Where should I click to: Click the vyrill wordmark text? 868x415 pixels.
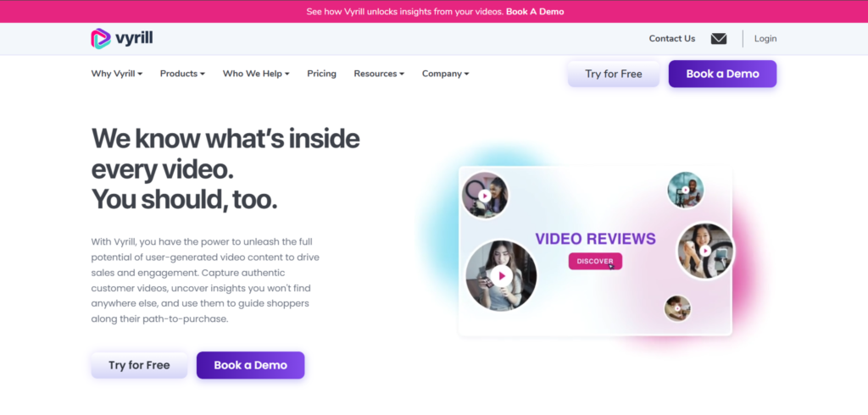[135, 39]
